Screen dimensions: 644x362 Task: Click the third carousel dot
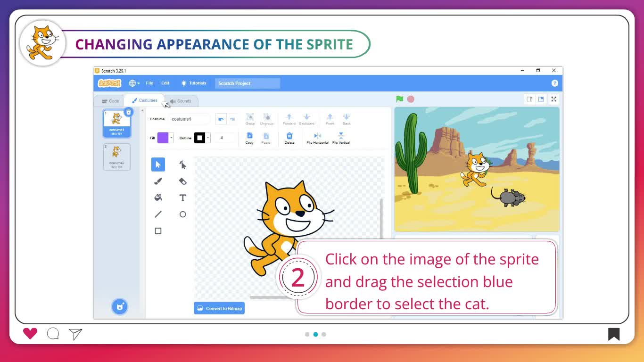pyautogui.click(x=324, y=334)
